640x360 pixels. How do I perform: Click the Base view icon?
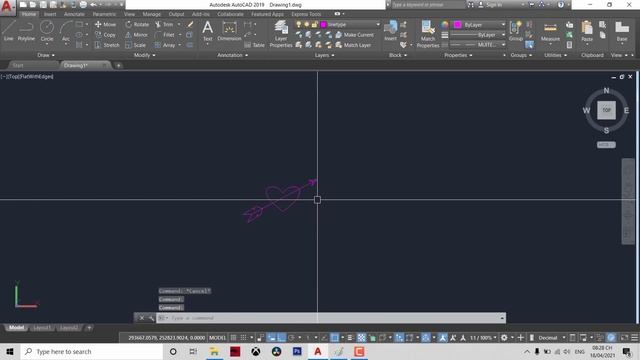(622, 31)
